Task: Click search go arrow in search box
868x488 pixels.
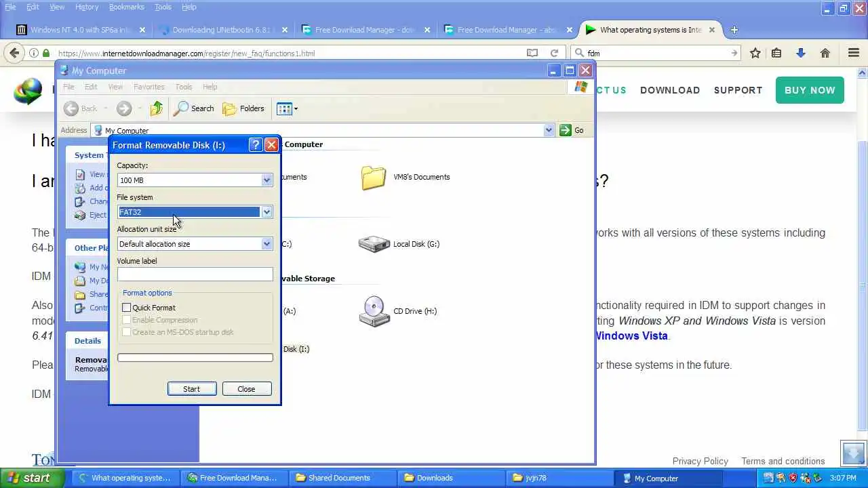Action: pos(734,53)
